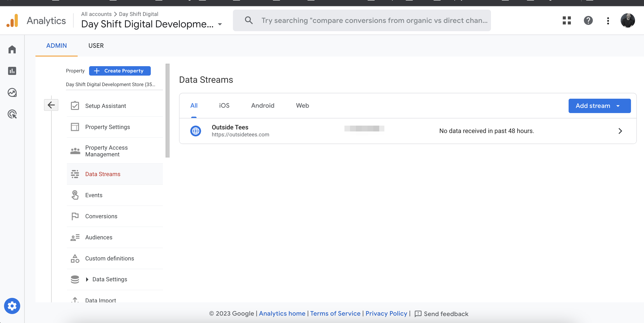Open the Add stream dropdown
The height and width of the screenshot is (323, 644).
point(599,106)
